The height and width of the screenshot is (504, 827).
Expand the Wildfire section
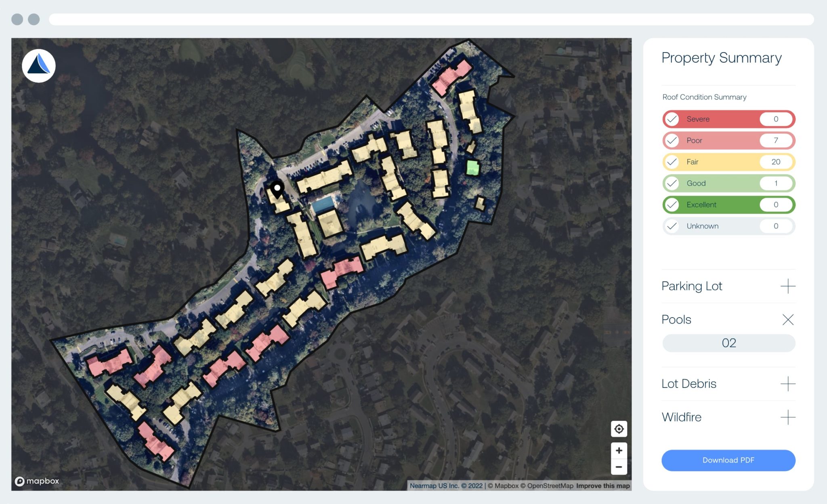pos(787,417)
